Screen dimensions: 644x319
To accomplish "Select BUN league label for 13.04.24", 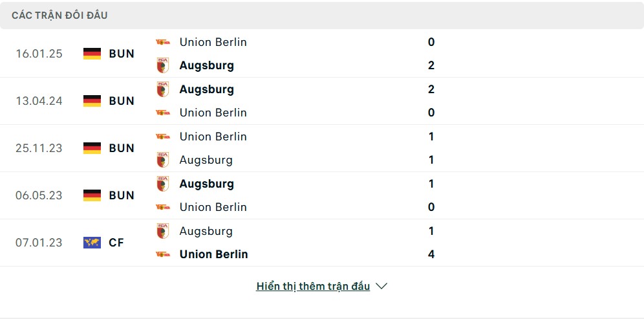I will (x=122, y=101).
